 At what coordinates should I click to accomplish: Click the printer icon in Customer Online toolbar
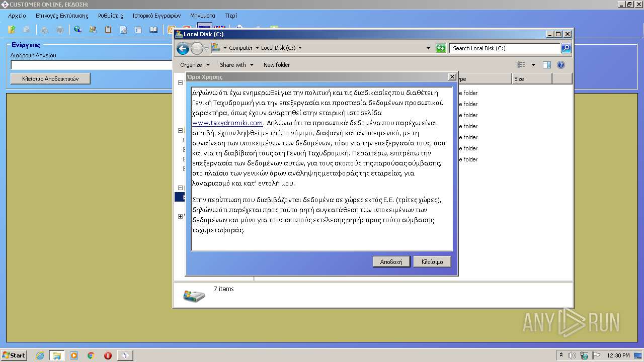pyautogui.click(x=60, y=30)
